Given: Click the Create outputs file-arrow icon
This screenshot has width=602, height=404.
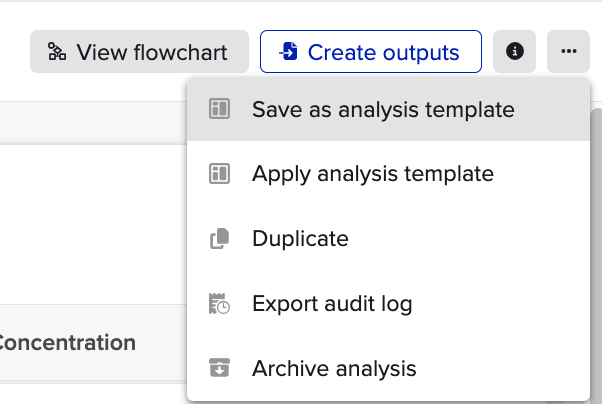Looking at the screenshot, I should 288,51.
